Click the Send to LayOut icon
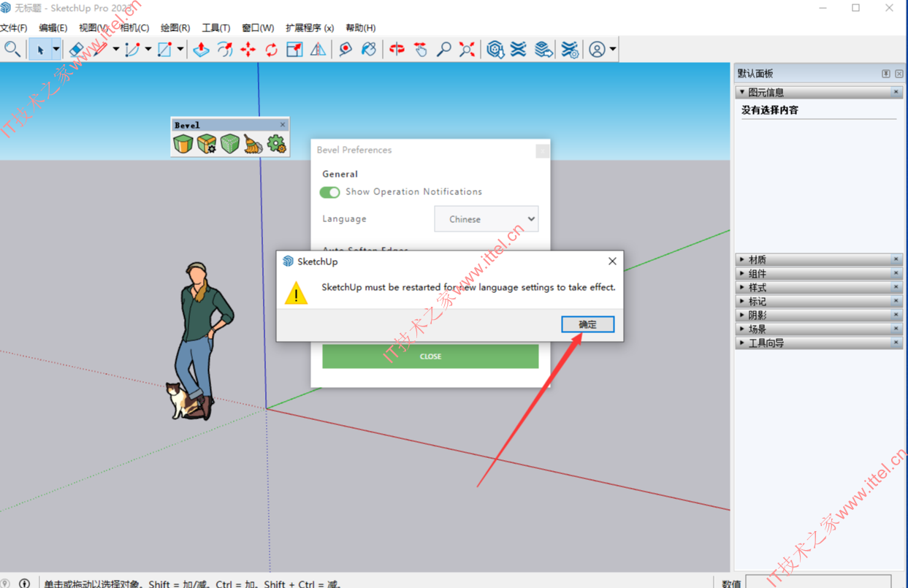The image size is (908, 588). [x=543, y=49]
